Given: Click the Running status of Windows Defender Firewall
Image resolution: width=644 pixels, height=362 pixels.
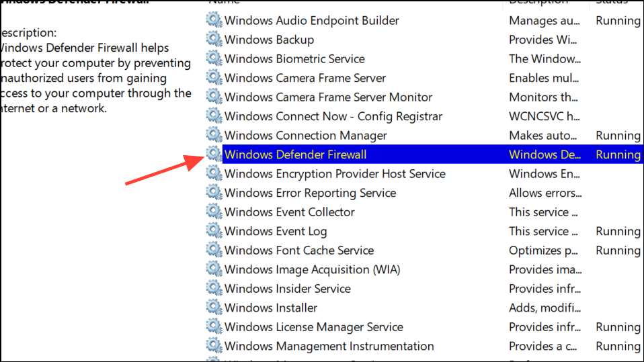Looking at the screenshot, I should (x=618, y=154).
